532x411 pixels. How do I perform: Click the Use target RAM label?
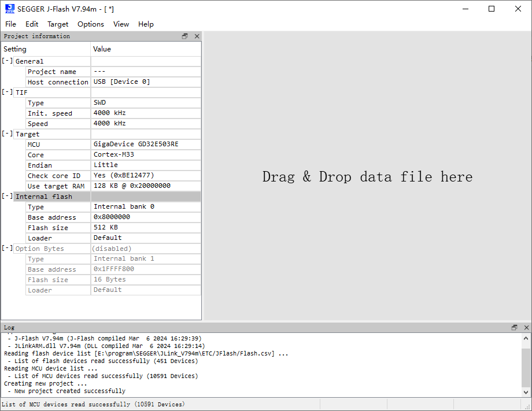coord(56,186)
